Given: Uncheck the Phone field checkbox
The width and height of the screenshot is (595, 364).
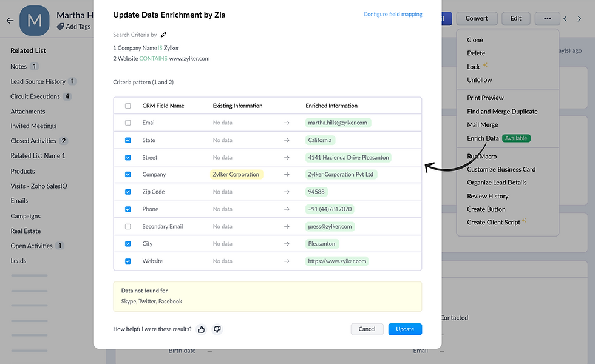Looking at the screenshot, I should tap(128, 209).
